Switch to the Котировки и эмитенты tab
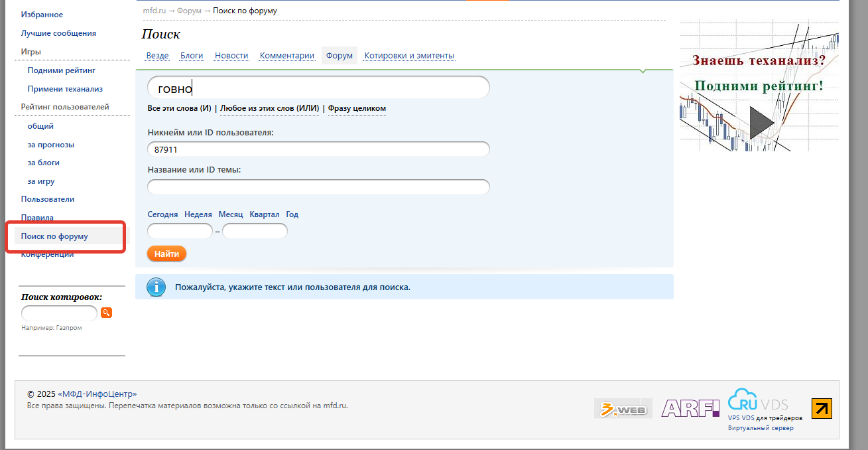This screenshot has width=868, height=450. pyautogui.click(x=409, y=56)
